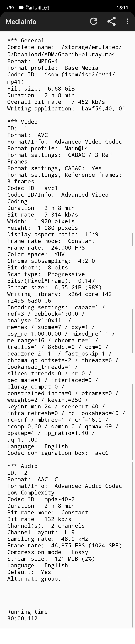Screen dimensions: 135x644
Task: Tap the Gharib-bluray.mp4 file path line
Action: click(61, 54)
